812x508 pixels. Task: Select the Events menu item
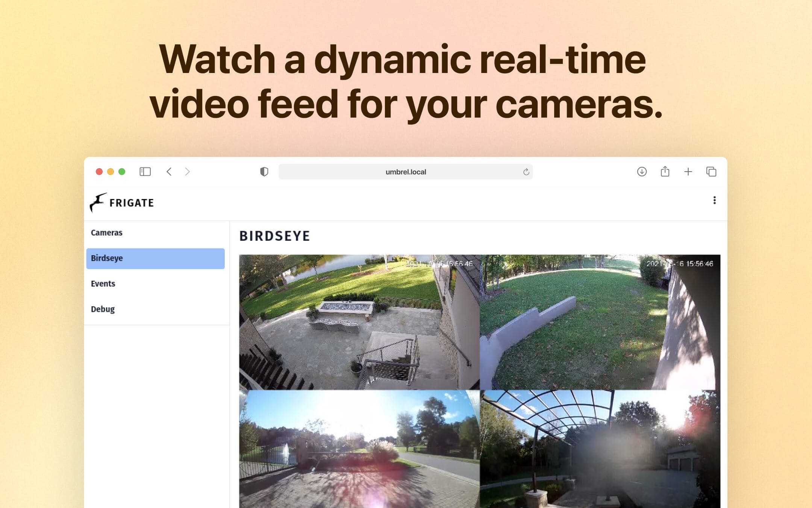click(x=102, y=283)
